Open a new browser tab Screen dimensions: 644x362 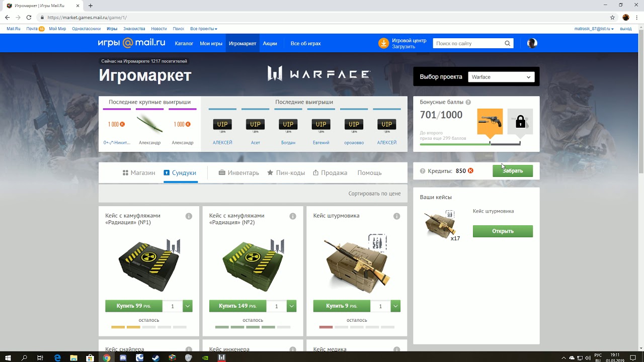point(91,6)
